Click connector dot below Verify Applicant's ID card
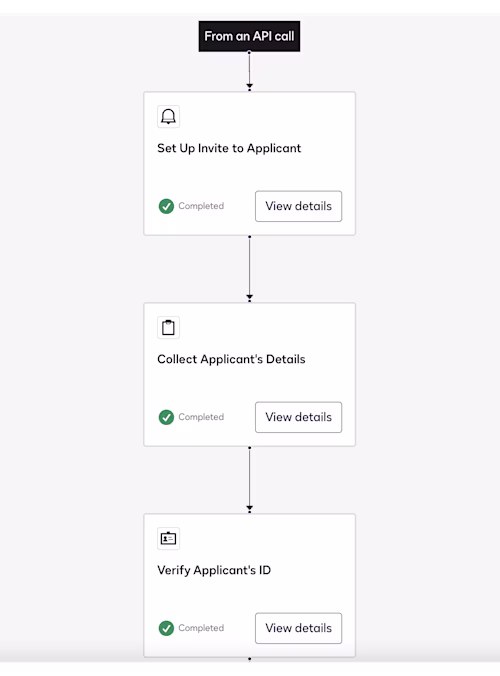Screen dimensions: 500x676 (249, 659)
